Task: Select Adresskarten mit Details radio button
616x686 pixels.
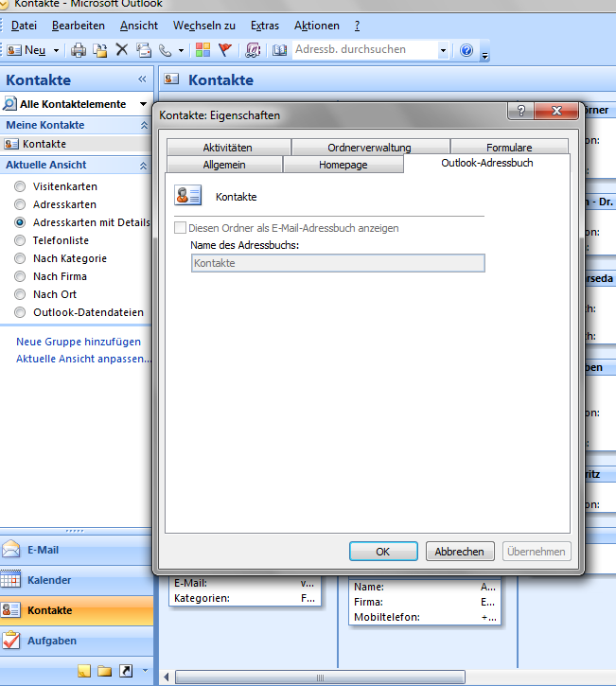Action: click(x=20, y=222)
